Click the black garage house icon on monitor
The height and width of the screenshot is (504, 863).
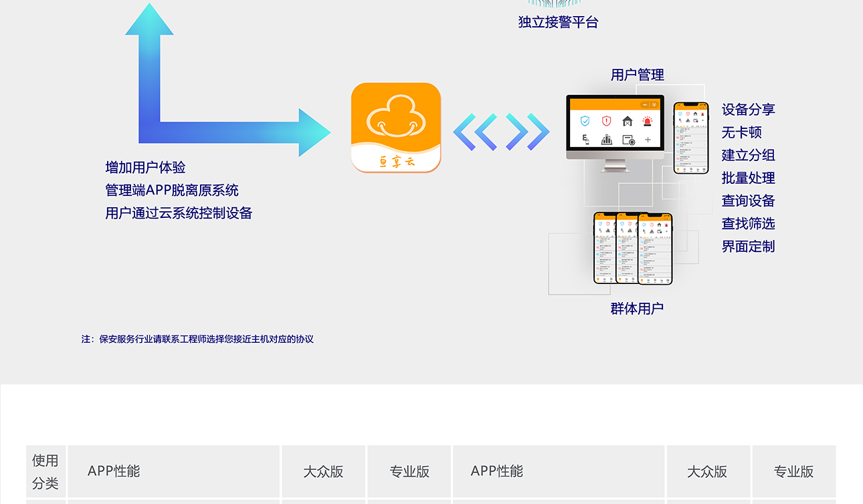(627, 121)
